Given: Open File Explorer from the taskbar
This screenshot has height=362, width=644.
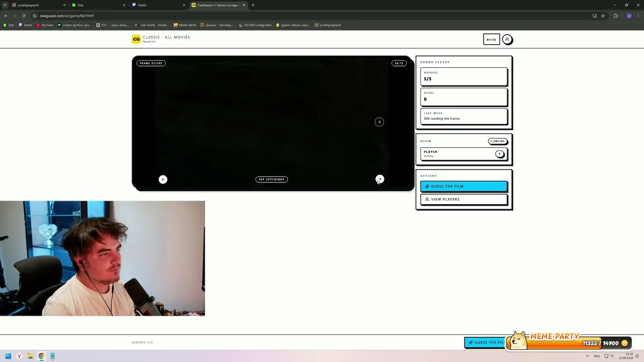Looking at the screenshot, I should pos(30,356).
